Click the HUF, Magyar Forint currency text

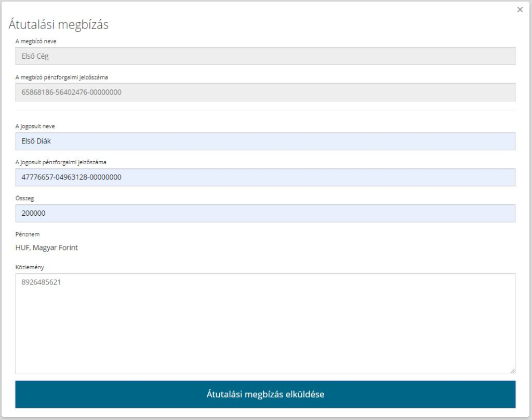point(47,248)
